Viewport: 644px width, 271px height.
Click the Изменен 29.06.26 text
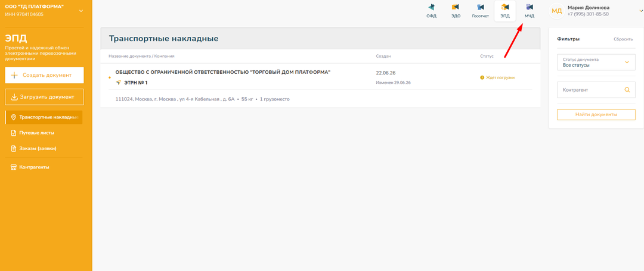coord(394,82)
